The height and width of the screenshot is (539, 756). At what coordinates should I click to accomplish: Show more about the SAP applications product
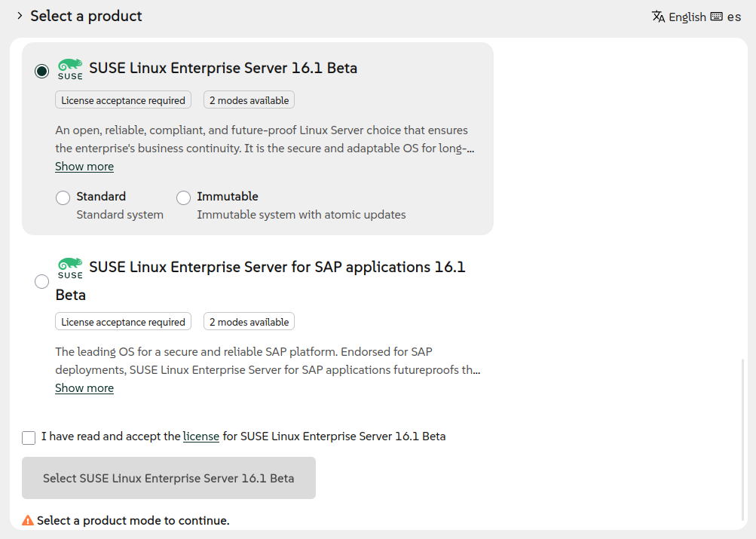pyautogui.click(x=84, y=387)
